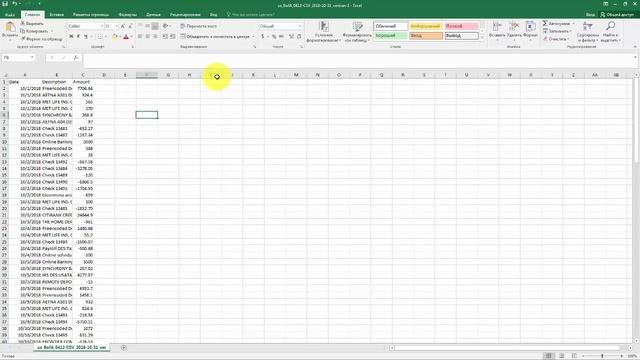Toggle bold formatting (Ж)
640x360 pixels.
tap(71, 37)
